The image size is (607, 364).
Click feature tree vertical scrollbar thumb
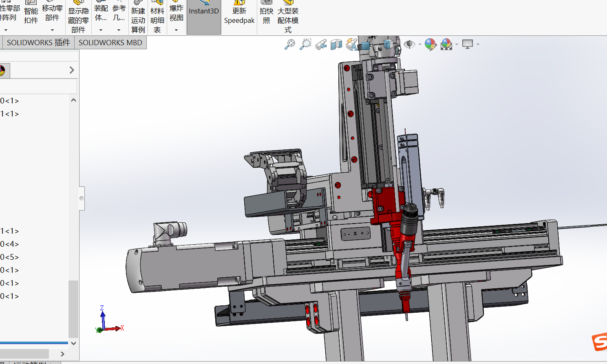coord(73,309)
